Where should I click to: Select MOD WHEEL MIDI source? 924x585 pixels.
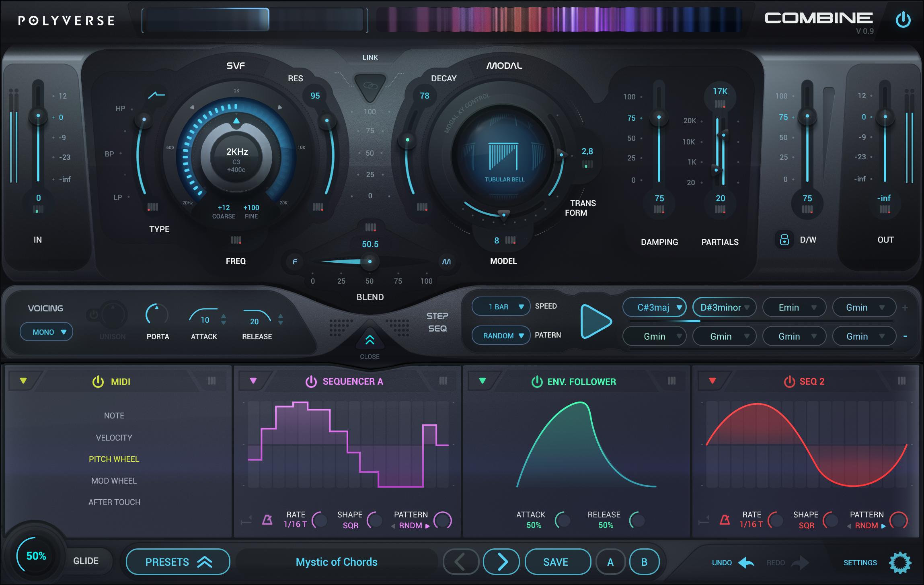(x=114, y=481)
